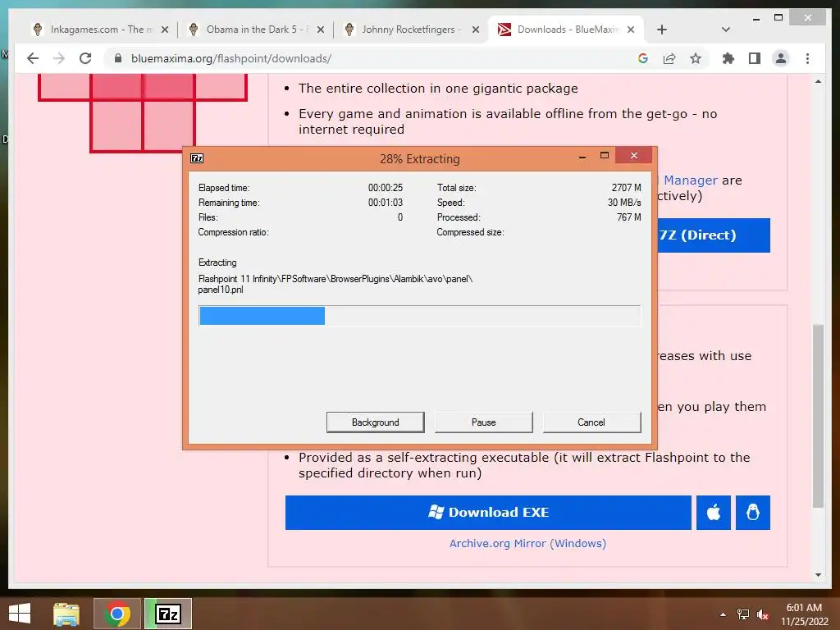Image resolution: width=840 pixels, height=630 pixels.
Task: Open the Chrome profile avatar
Action: pyautogui.click(x=781, y=58)
